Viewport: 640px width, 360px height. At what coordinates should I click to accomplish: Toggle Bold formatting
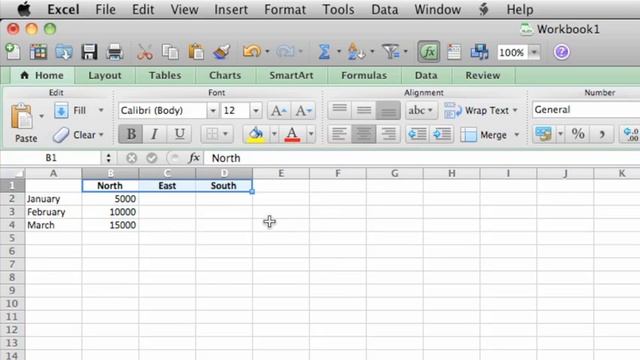coord(131,134)
